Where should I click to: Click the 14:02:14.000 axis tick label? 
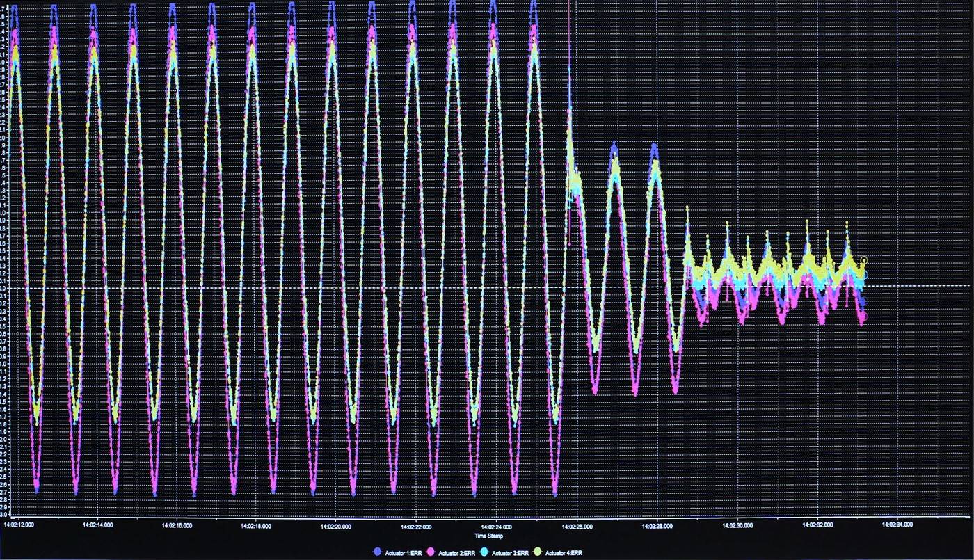tap(97, 527)
